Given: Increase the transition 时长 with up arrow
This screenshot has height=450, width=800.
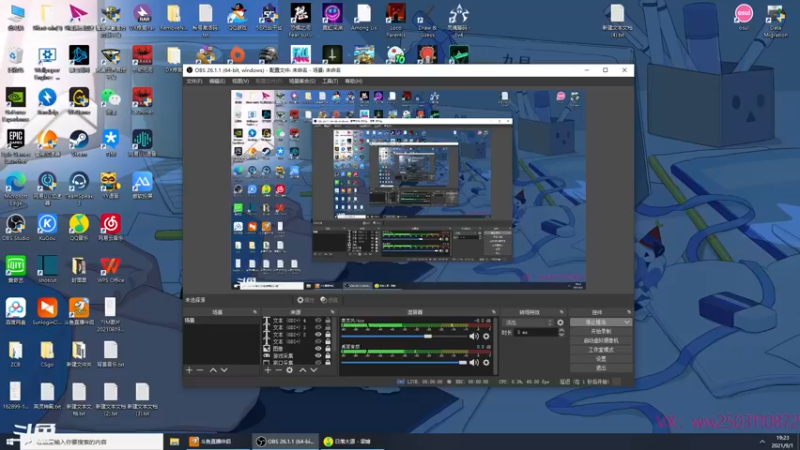Looking at the screenshot, I should tap(561, 330).
